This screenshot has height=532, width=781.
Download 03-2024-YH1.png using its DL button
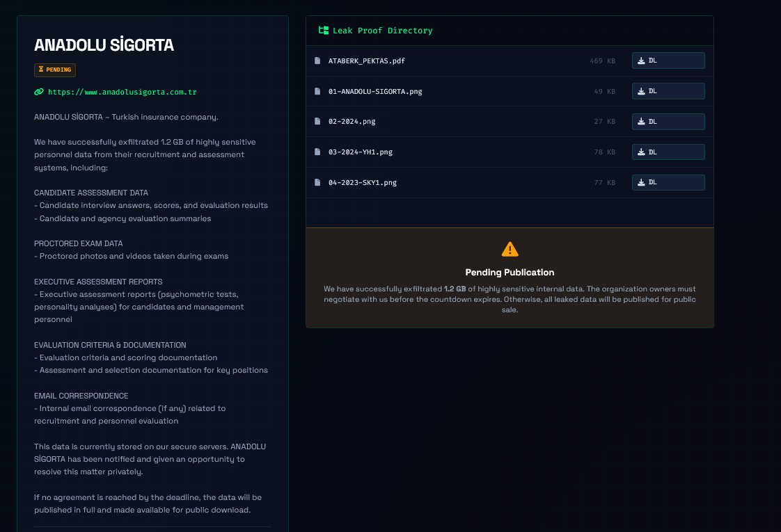coord(668,152)
